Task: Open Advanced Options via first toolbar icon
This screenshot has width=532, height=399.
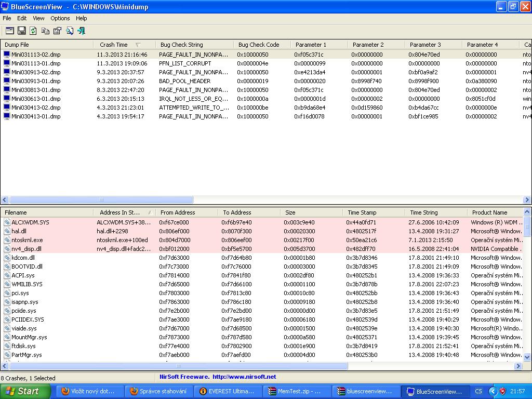Action: (x=10, y=31)
